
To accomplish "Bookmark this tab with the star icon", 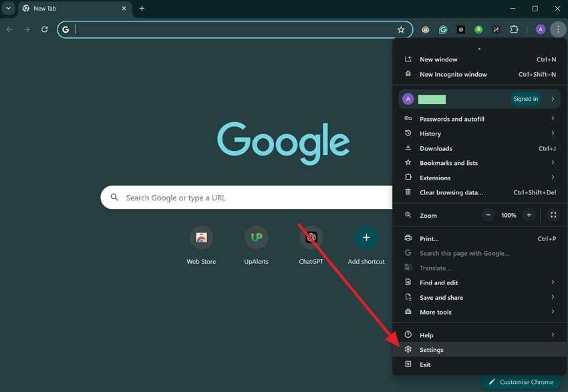I will point(401,29).
